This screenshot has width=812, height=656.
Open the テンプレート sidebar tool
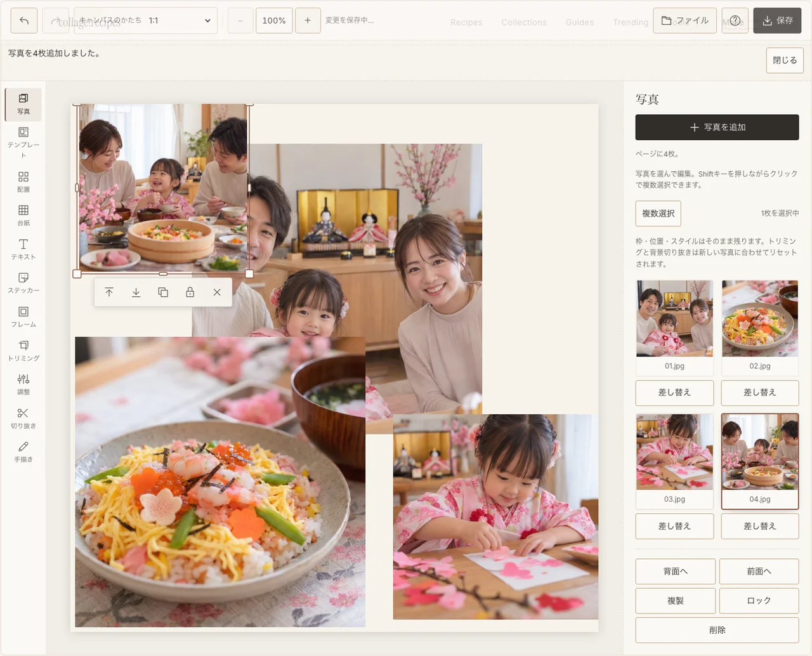(23, 141)
